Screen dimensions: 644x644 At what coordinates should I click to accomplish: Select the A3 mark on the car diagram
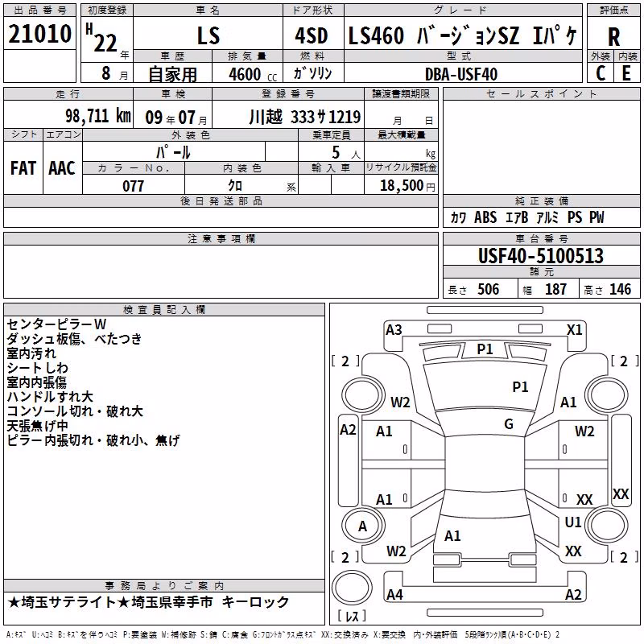394,330
